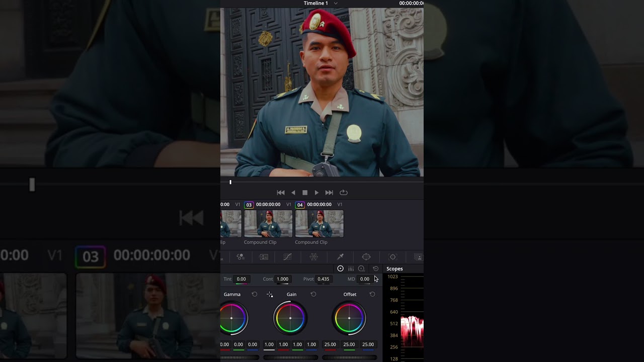Screen dimensions: 644x362
Task: Click the Gamma label
Action: (x=232, y=294)
